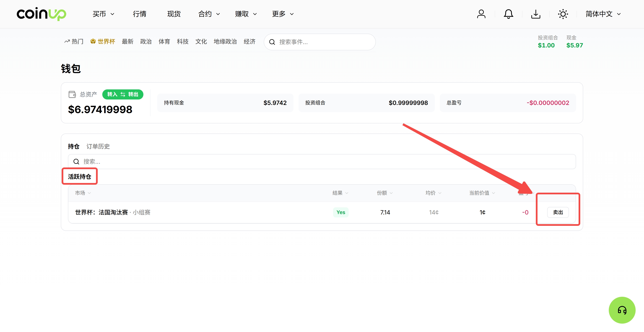Click the 转出 button

[133, 94]
